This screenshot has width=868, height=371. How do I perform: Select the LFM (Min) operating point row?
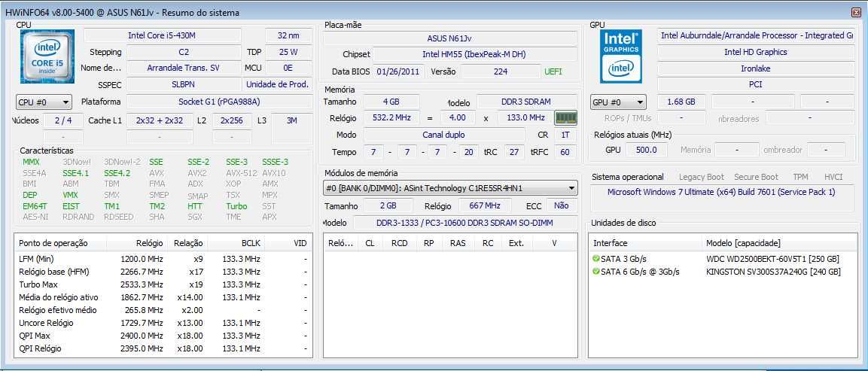pos(163,259)
